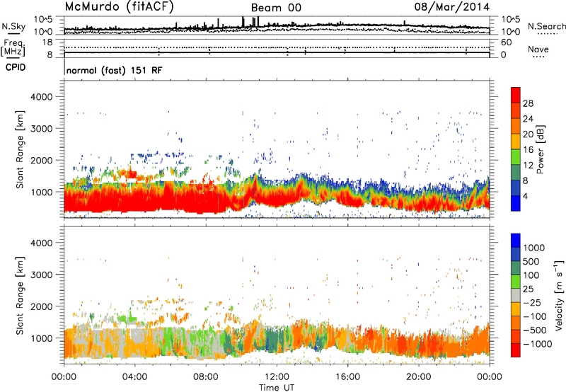Select the 'N.Sky' legend label
The width and height of the screenshot is (566, 392).
[x=13, y=26]
